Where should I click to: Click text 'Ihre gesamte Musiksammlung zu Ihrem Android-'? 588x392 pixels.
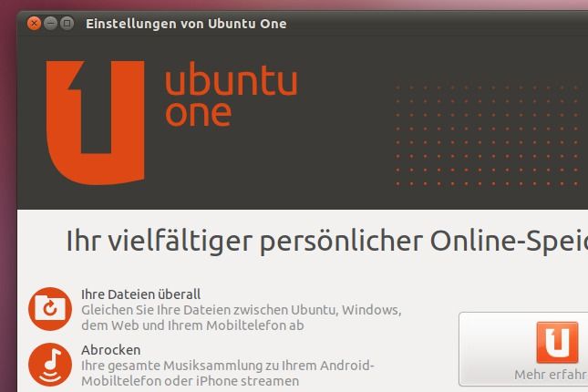click(228, 366)
